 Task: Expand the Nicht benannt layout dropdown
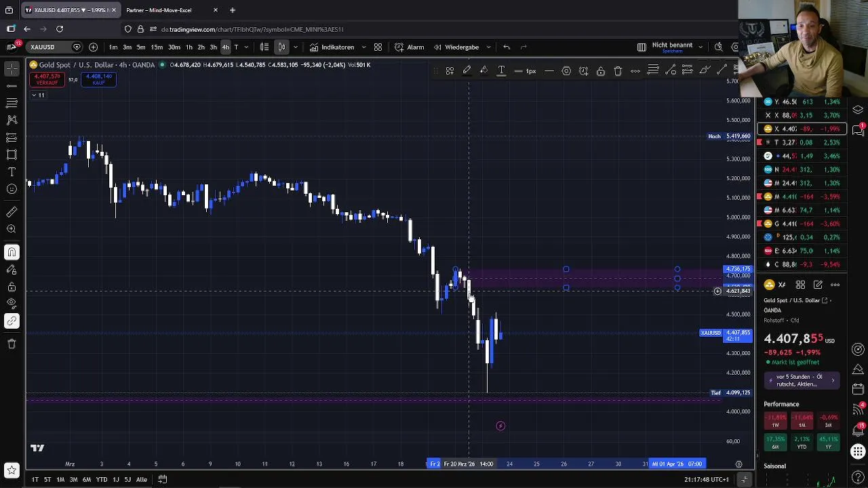[x=700, y=47]
